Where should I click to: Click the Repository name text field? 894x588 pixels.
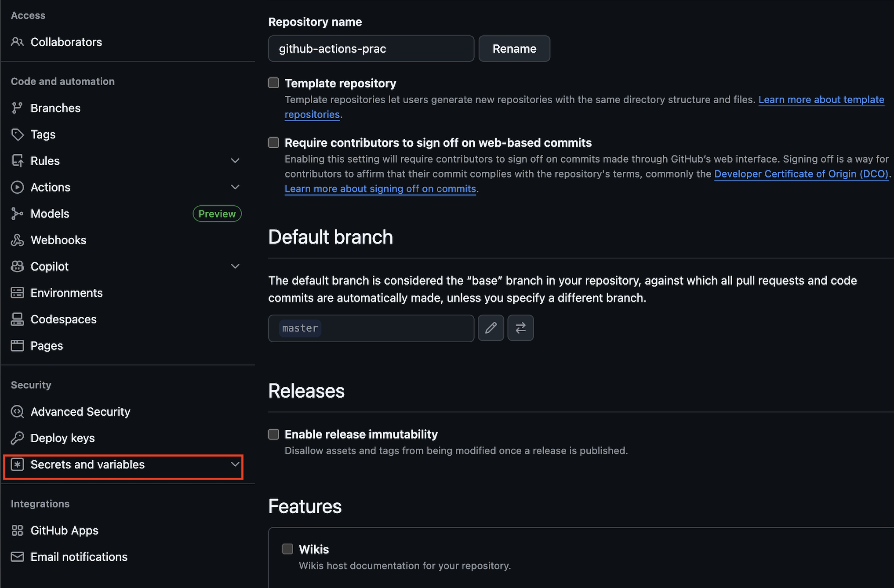(371, 49)
